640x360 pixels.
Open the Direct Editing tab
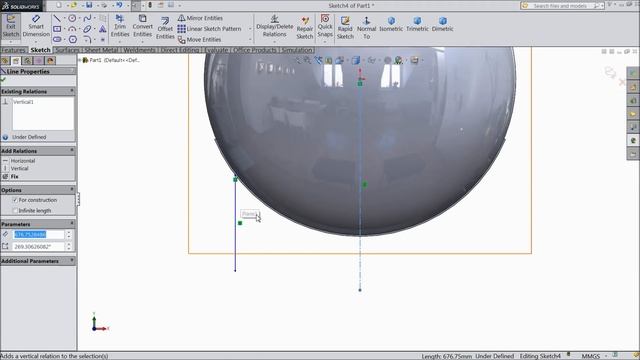pos(180,50)
